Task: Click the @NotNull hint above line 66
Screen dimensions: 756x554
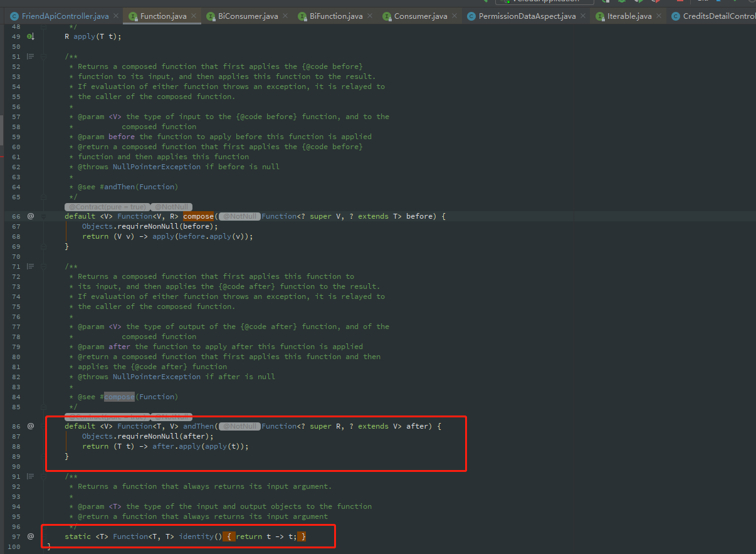Action: [172, 207]
